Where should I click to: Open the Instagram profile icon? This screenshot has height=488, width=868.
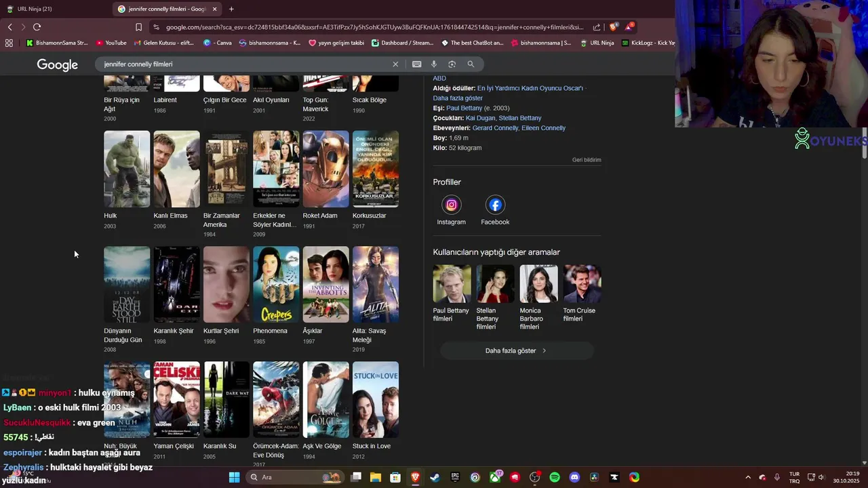tap(451, 205)
